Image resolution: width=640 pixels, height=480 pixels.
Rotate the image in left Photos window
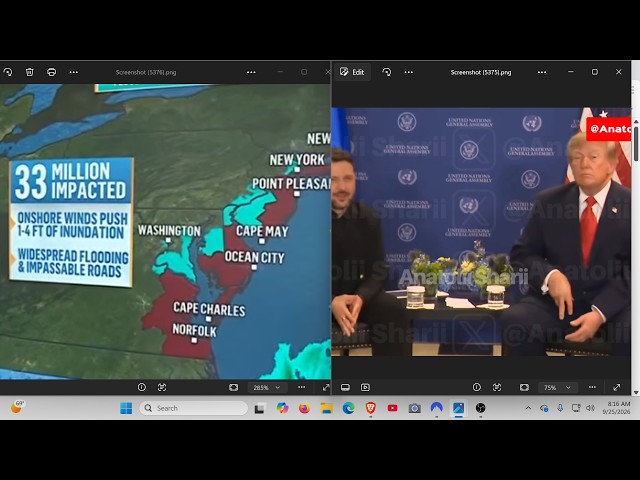point(8,72)
